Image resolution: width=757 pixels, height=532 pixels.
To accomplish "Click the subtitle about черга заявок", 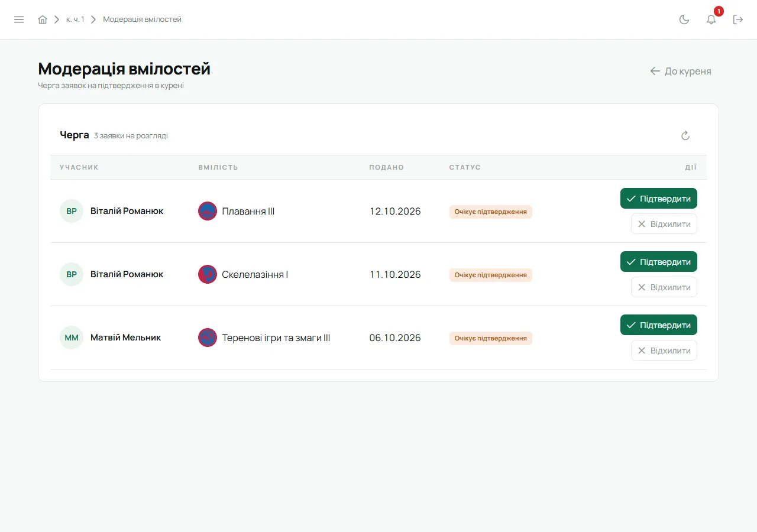I will 111,86.
